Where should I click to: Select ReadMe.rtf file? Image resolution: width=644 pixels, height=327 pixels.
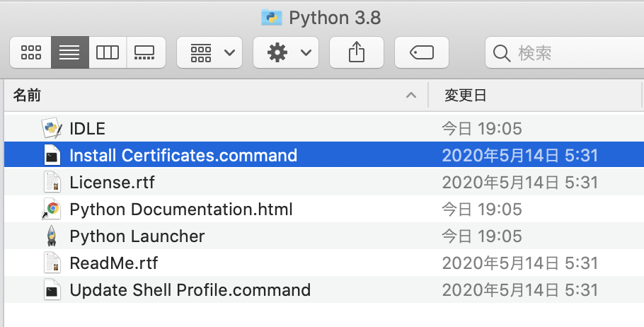point(324,263)
